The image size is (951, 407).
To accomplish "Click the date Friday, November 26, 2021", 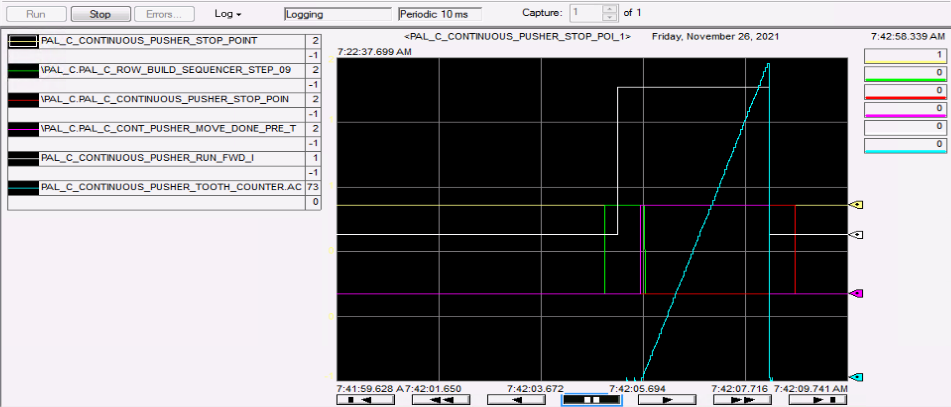I will [716, 37].
